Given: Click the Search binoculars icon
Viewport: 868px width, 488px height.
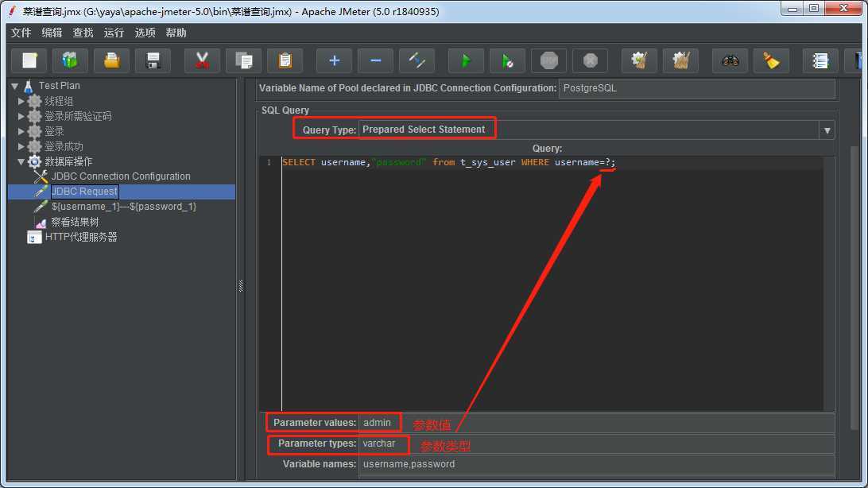Looking at the screenshot, I should (x=730, y=60).
